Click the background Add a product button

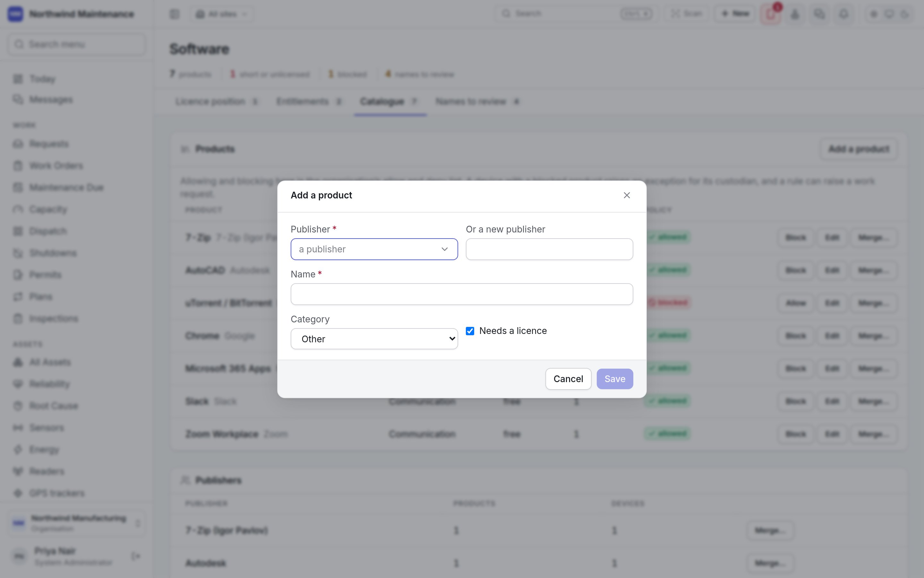[x=859, y=149]
